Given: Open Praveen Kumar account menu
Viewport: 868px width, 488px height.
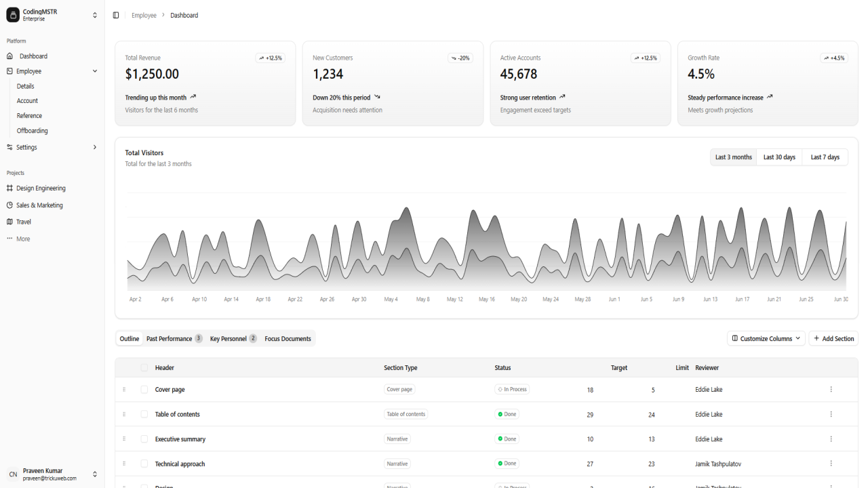Looking at the screenshot, I should coord(52,474).
